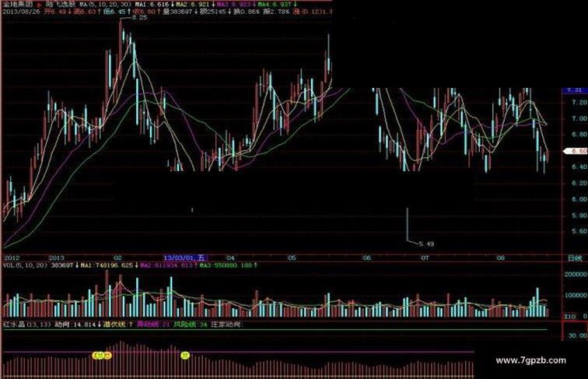
Task: Click the 6.00 price axis label
Action: coord(579,199)
